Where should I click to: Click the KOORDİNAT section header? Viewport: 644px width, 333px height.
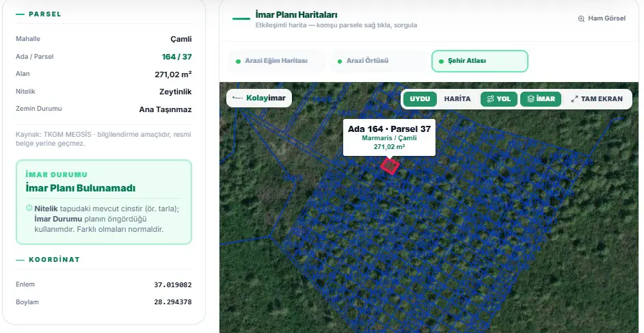pyautogui.click(x=54, y=260)
